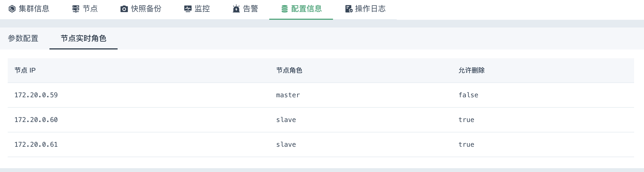Image resolution: width=644 pixels, height=172 pixels.
Task: Switch to the 参数配置 sub-tab
Action: [x=23, y=38]
